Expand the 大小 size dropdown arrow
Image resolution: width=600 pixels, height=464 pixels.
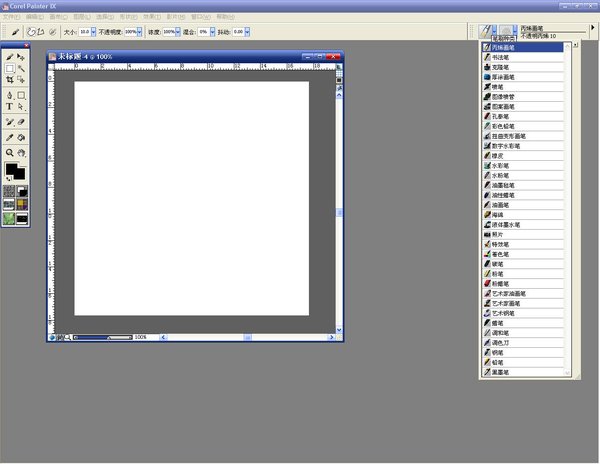click(x=93, y=32)
